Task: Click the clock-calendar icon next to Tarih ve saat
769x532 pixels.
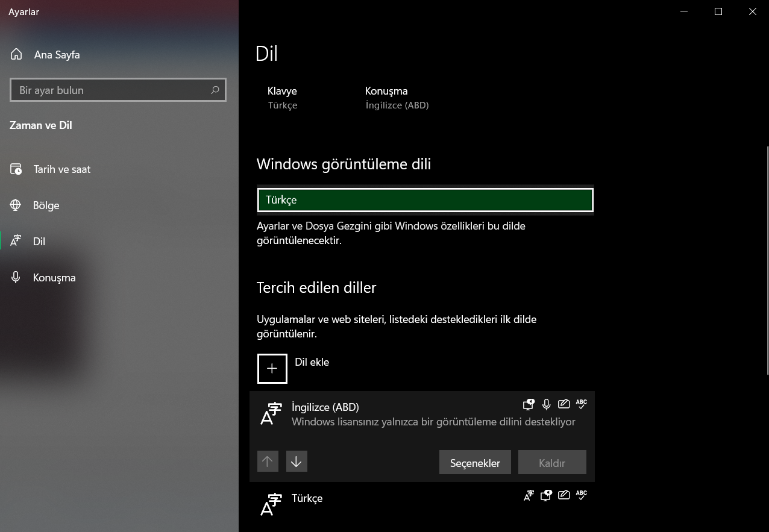Action: tap(16, 169)
